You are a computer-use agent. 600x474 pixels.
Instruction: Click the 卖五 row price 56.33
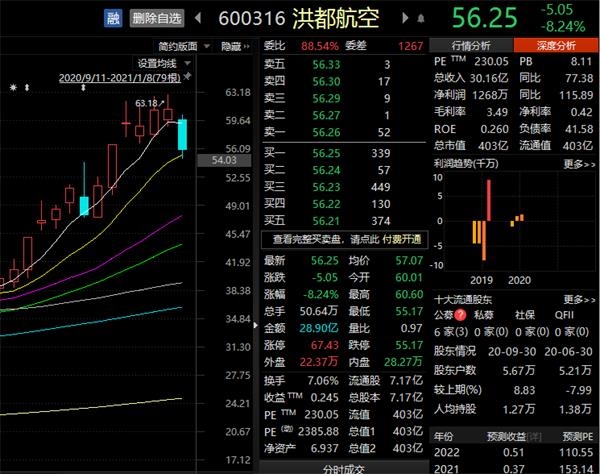click(326, 64)
